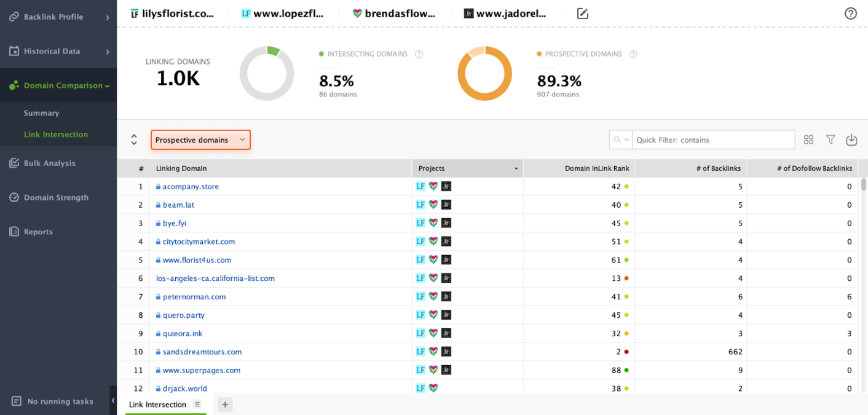Click the prospective domains orange donut chart
This screenshot has width=868, height=415.
coord(484,73)
